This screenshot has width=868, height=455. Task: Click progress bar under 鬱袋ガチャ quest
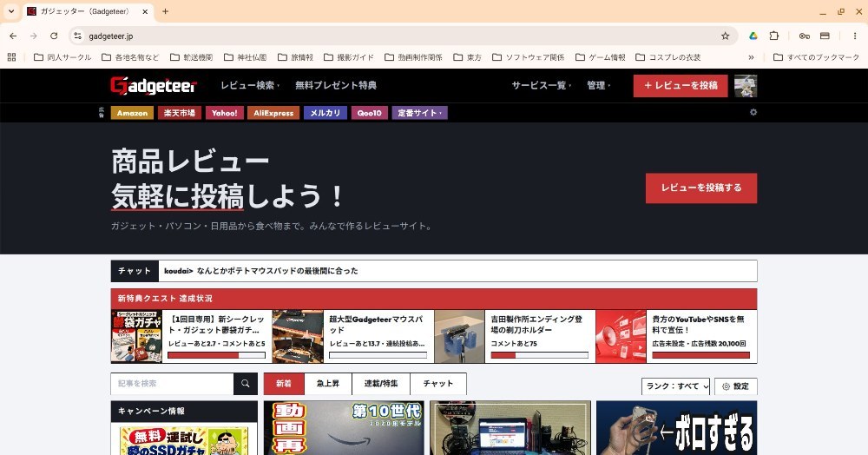point(216,355)
